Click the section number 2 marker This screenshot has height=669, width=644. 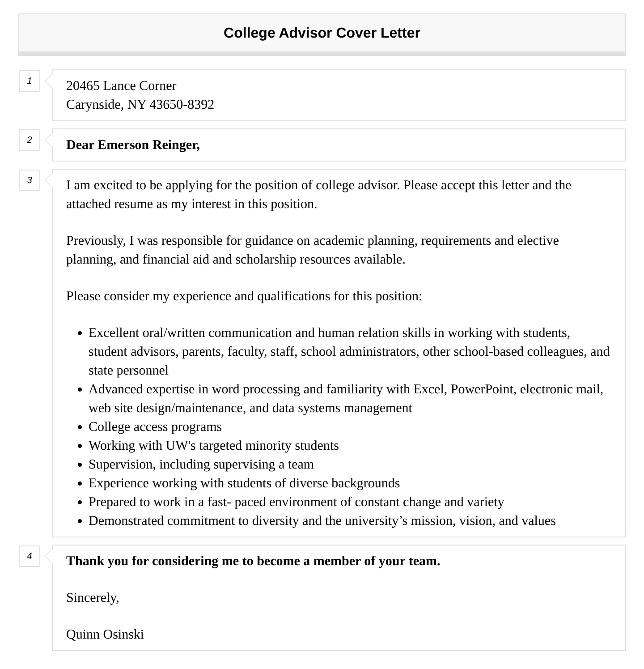click(x=30, y=140)
